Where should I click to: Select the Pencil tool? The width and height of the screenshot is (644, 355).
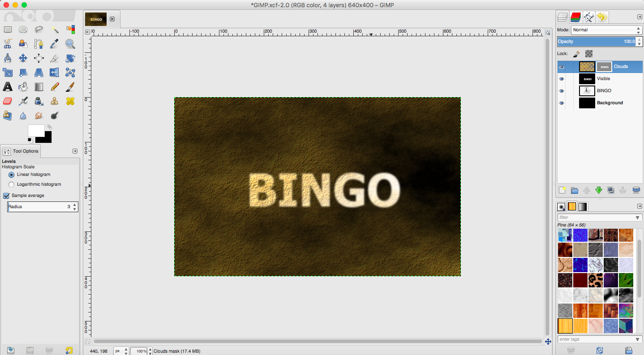pyautogui.click(x=55, y=87)
